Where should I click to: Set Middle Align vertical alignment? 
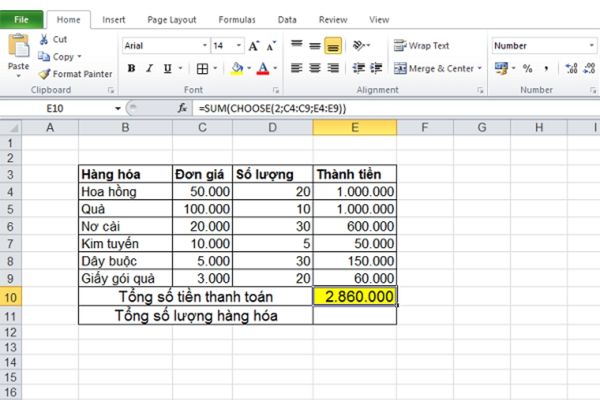tap(315, 46)
